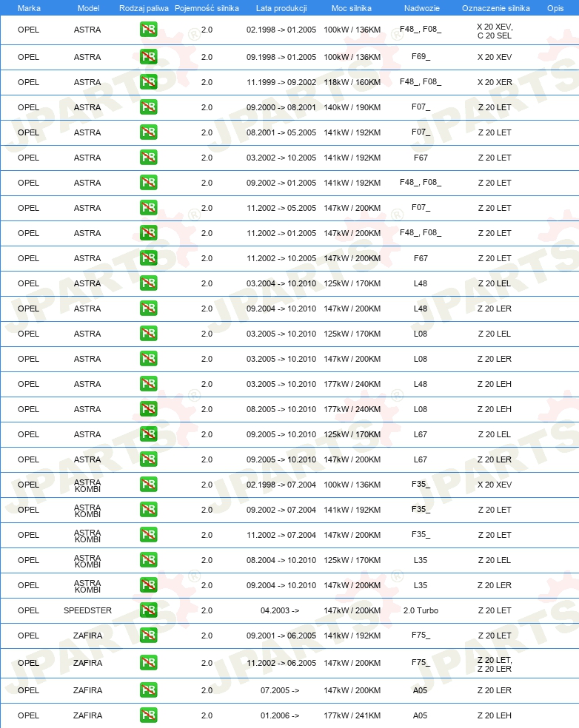Viewport: 579px width, 728px height.
Task: Click fuel icon in row dated 08.2001 -> 05.2005
Action: coord(149,132)
